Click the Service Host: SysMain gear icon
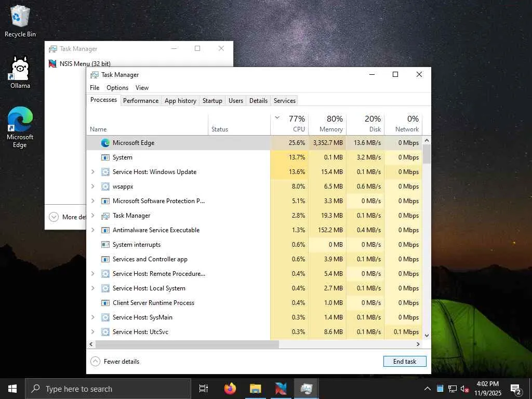The image size is (532, 399). [x=105, y=317]
